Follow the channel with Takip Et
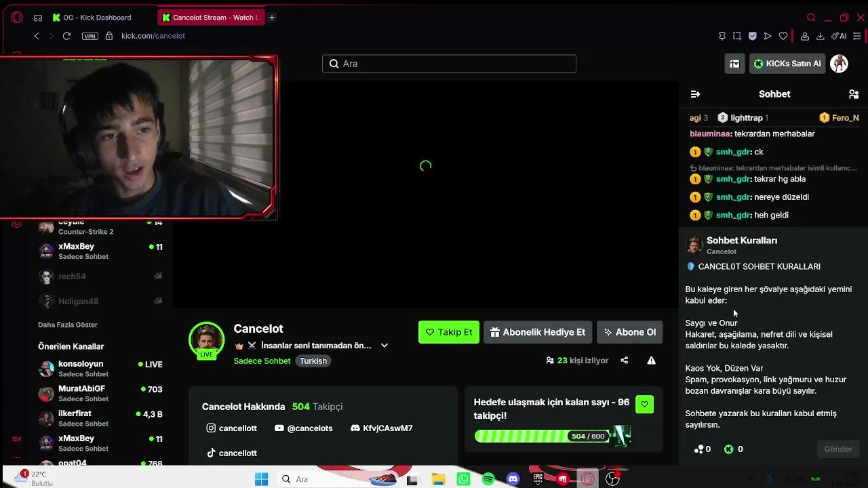Viewport: 868px width, 488px height. 449,332
